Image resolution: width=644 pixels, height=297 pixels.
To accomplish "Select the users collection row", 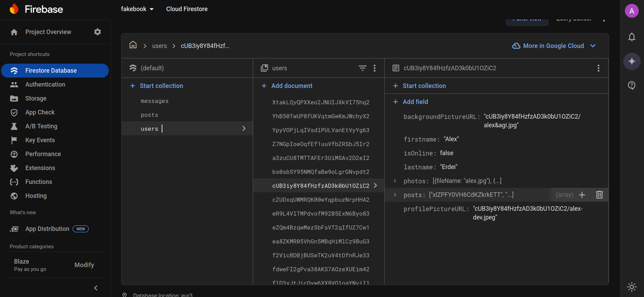I will [x=187, y=128].
